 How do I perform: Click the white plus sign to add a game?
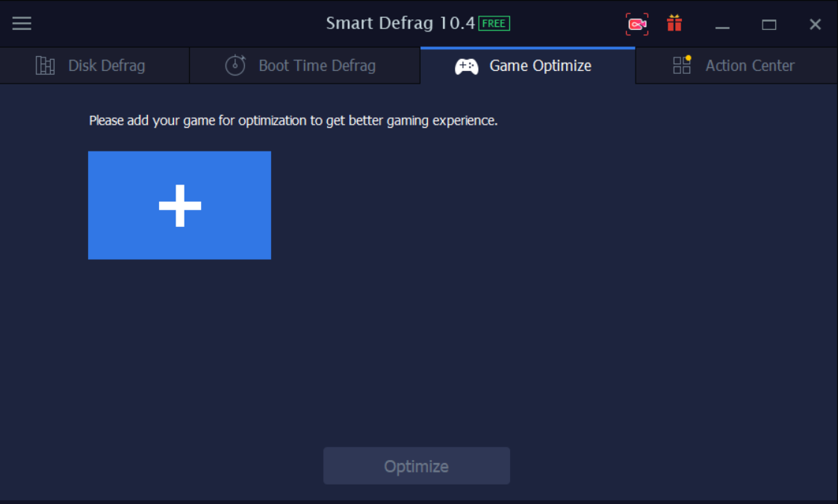coord(180,206)
